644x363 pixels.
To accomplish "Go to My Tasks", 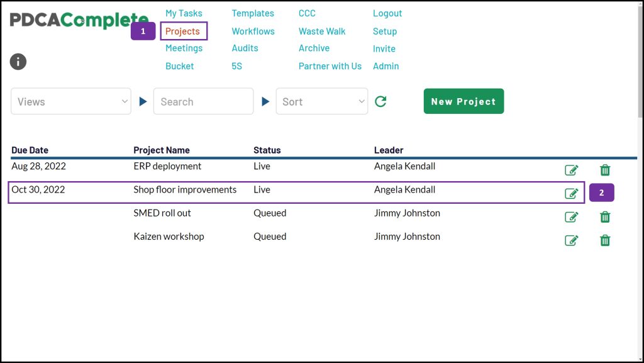I will click(184, 13).
